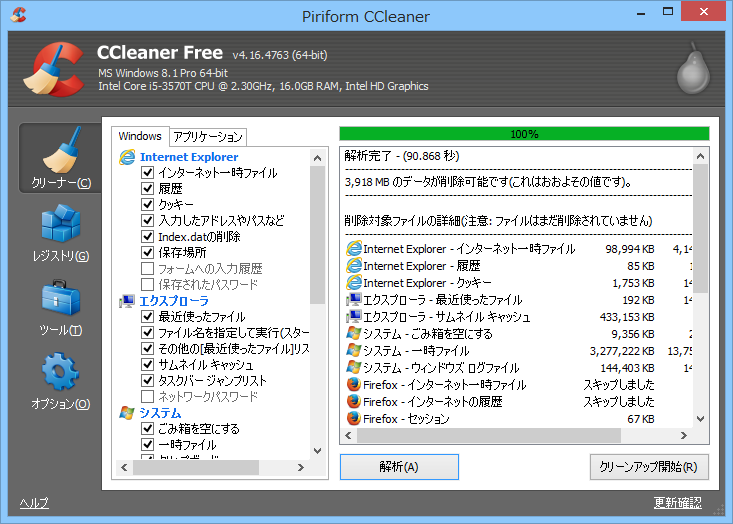Toggle タスクバー ジャンプリスト checkbox
Viewport: 733px width, 524px height.
click(148, 380)
